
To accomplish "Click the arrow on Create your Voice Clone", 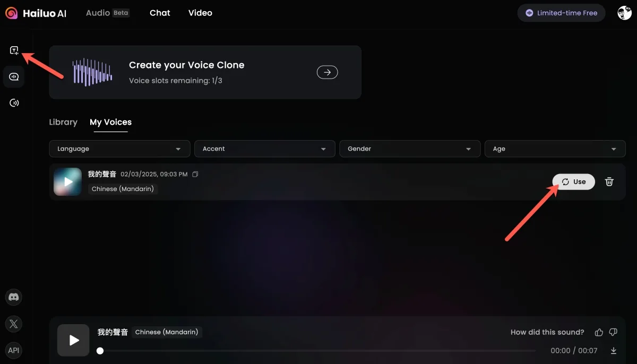I will point(327,72).
